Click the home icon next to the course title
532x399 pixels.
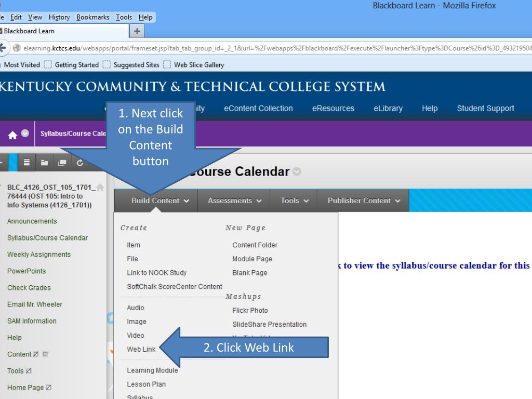click(100, 187)
